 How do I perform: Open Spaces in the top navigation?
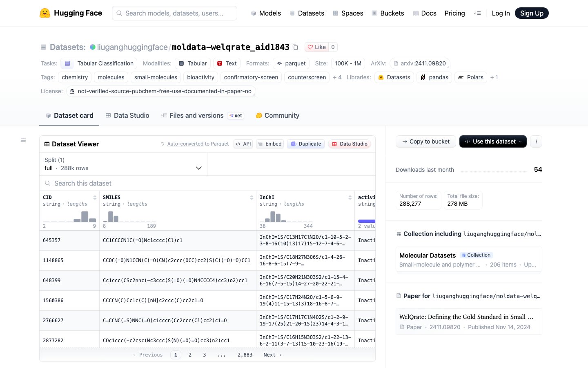pos(348,13)
